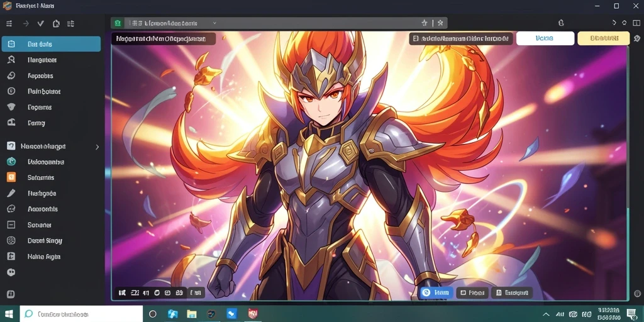Viewport: 644px width, 322px height.
Task: Click the star icon in the address bar
Action: (425, 23)
